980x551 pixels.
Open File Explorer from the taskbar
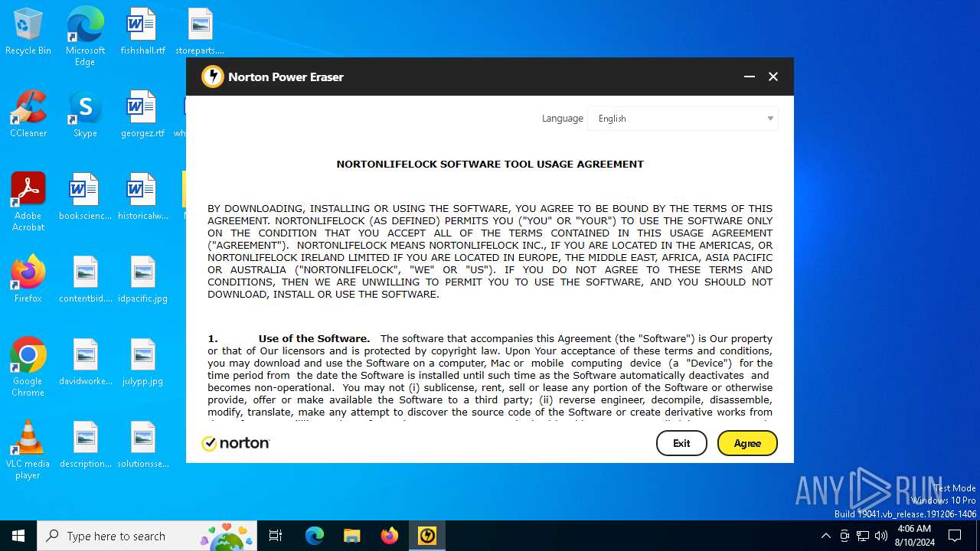pos(352,536)
